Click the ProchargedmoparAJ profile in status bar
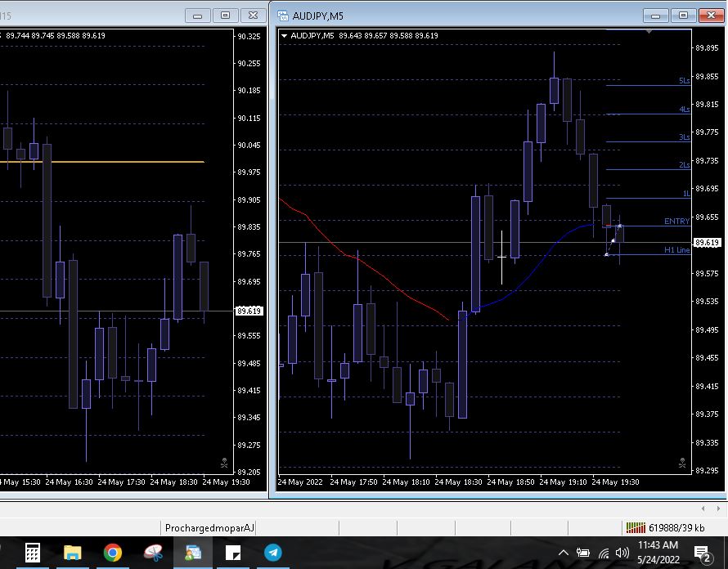Image resolution: width=728 pixels, height=569 pixels. click(209, 528)
